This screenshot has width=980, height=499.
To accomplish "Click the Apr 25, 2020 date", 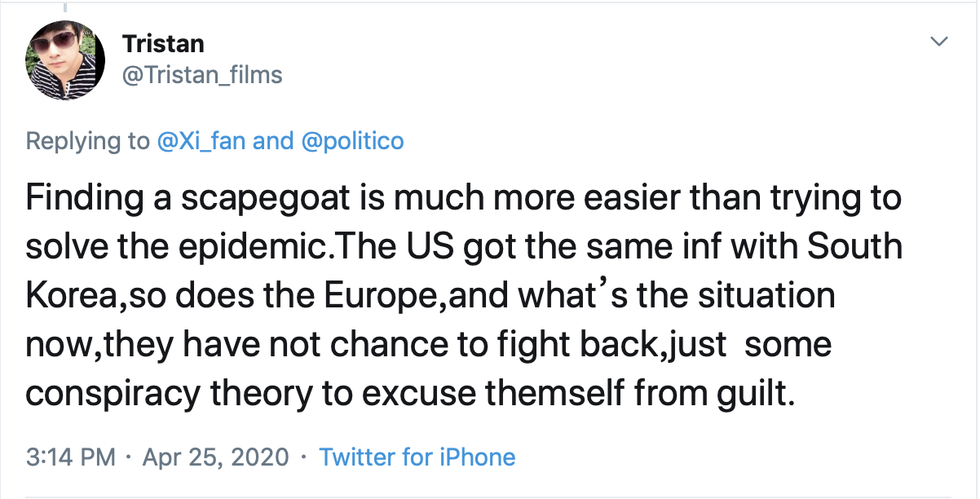I will [215, 457].
